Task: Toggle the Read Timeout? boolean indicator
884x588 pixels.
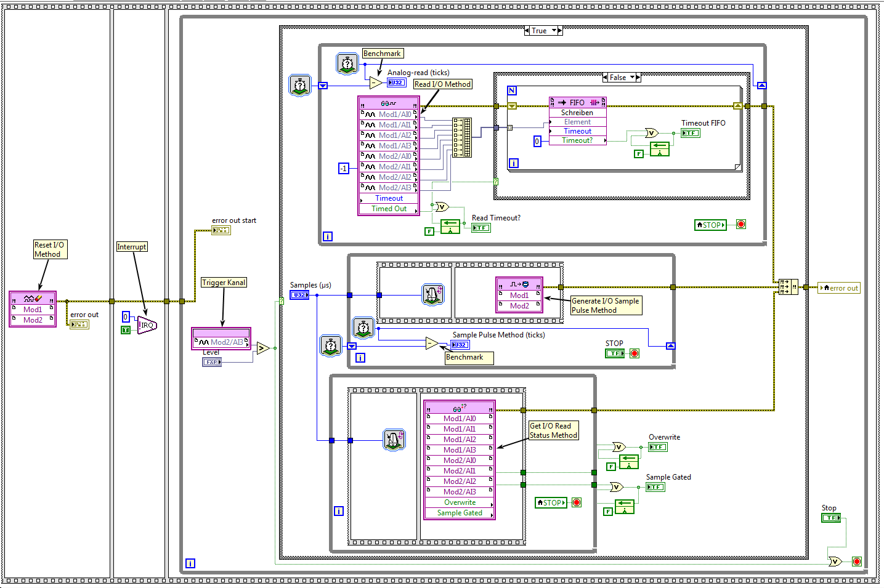Action: click(481, 228)
